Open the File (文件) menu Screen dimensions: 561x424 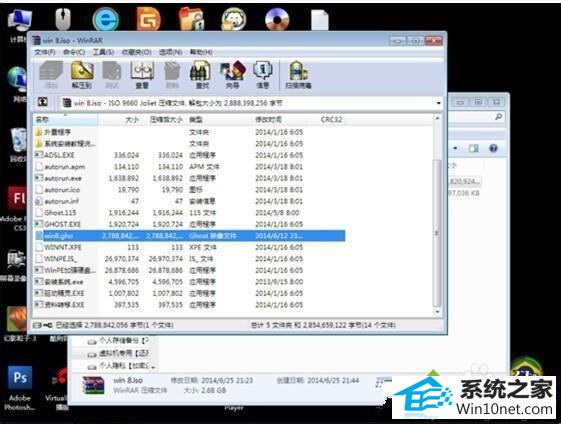pyautogui.click(x=45, y=52)
